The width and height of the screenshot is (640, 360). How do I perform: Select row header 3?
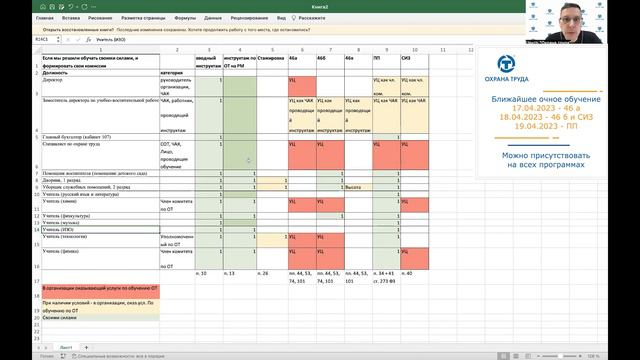tap(37, 87)
